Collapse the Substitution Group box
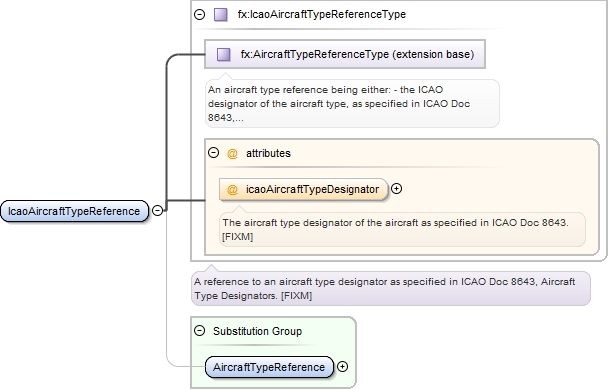This screenshot has height=390, width=609. click(199, 331)
